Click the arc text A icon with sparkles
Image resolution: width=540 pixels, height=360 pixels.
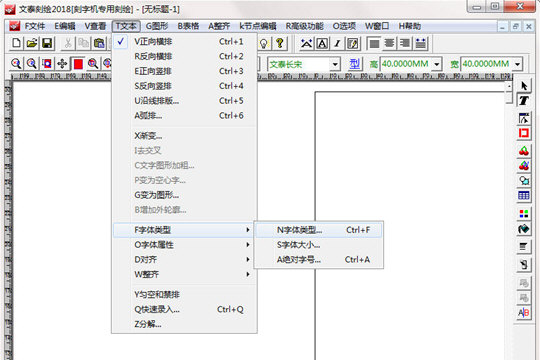point(306,43)
